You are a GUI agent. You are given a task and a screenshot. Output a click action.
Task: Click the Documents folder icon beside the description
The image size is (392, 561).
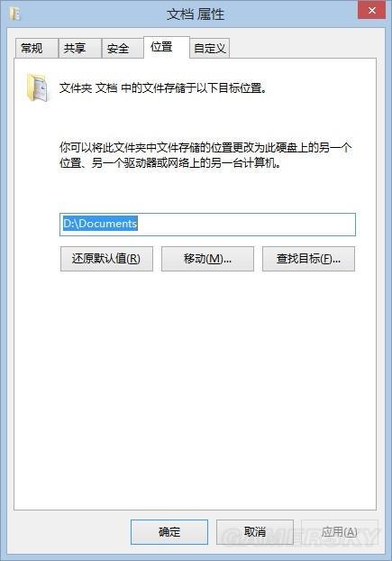[x=37, y=87]
